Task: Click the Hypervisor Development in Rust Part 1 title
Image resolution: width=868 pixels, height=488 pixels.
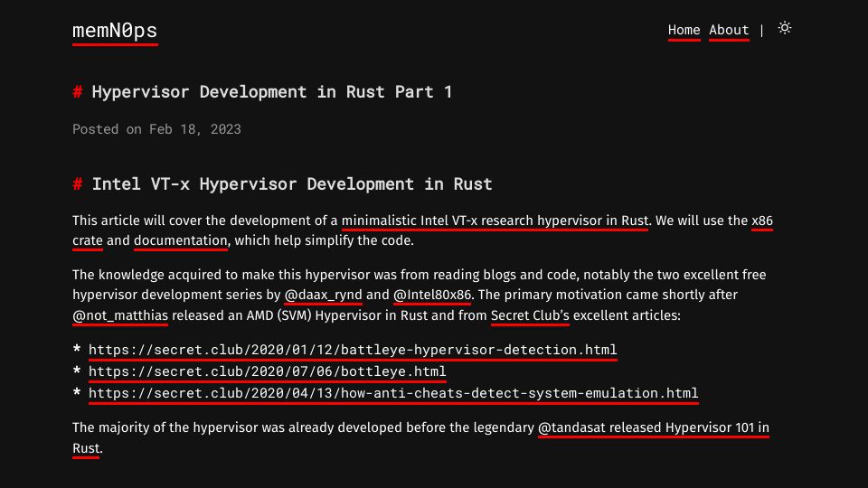Action: pyautogui.click(x=272, y=92)
